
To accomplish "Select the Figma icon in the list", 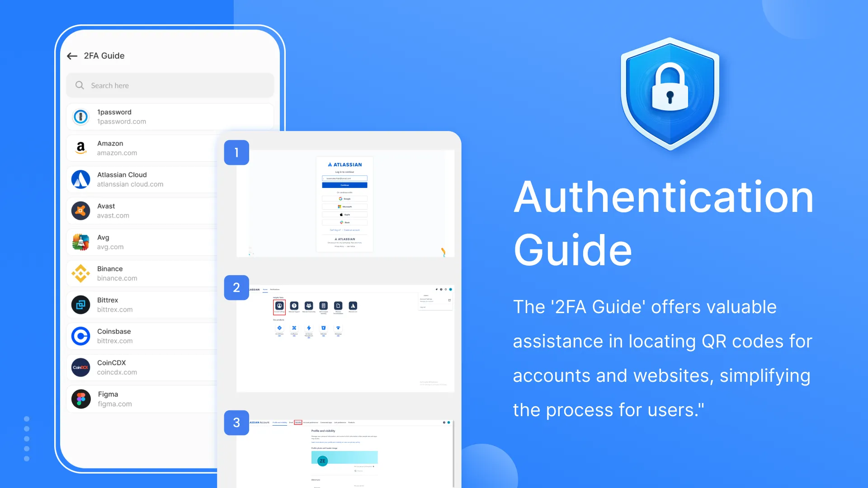I will click(x=80, y=399).
